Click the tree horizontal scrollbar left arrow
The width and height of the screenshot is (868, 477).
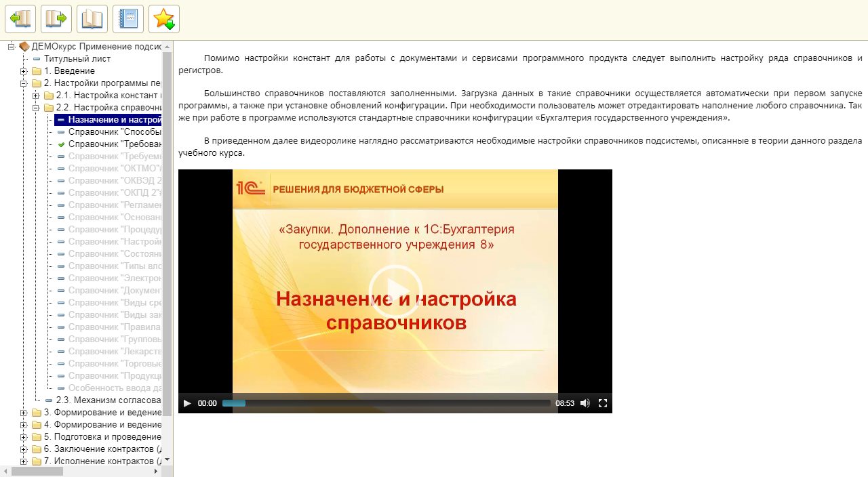point(5,472)
